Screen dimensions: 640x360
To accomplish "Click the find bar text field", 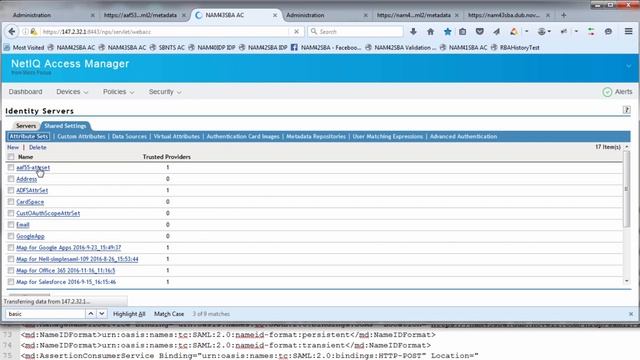I will tap(45, 313).
